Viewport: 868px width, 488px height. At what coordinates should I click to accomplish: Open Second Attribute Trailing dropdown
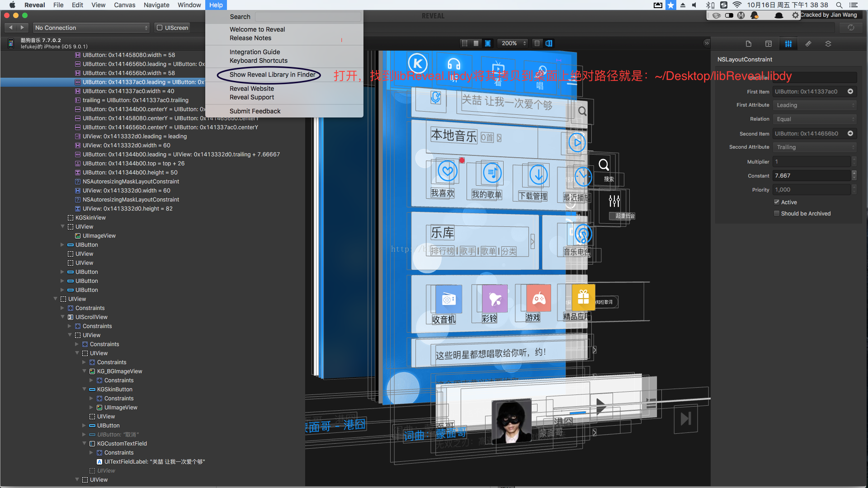click(815, 147)
